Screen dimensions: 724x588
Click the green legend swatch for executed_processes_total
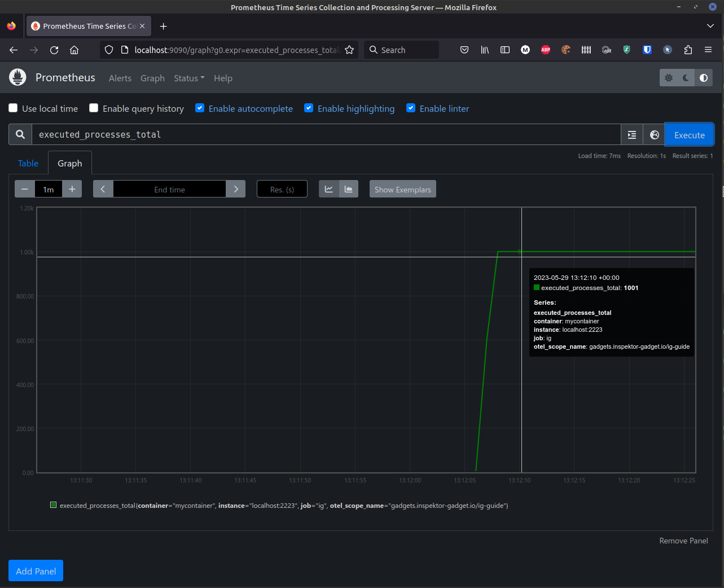pos(54,505)
